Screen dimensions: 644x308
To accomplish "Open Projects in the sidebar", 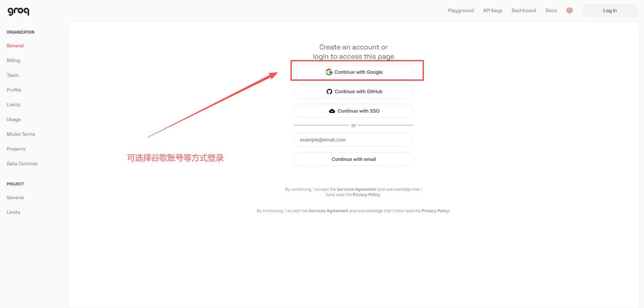I will pyautogui.click(x=16, y=149).
